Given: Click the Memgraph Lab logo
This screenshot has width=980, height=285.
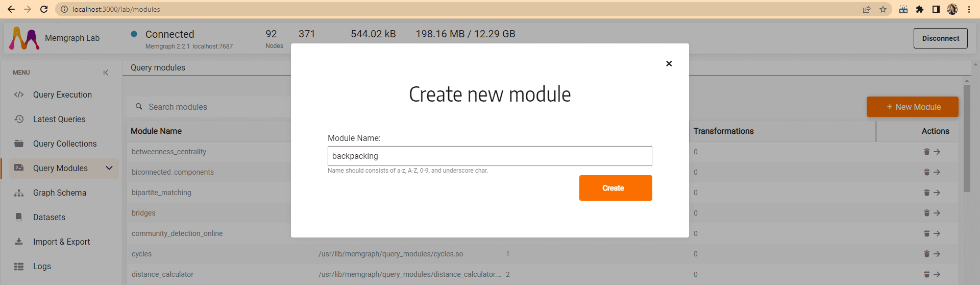Looking at the screenshot, I should point(24,38).
